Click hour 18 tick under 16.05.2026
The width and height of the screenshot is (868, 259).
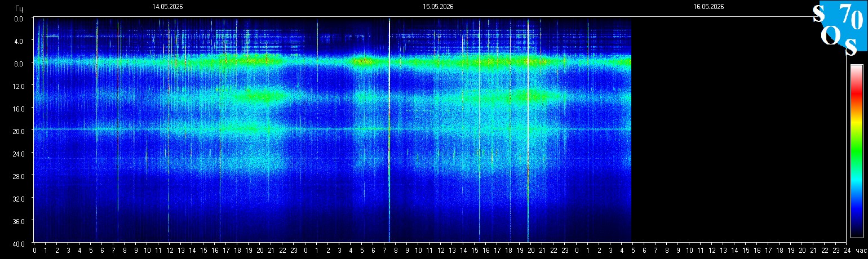pyautogui.click(x=780, y=250)
